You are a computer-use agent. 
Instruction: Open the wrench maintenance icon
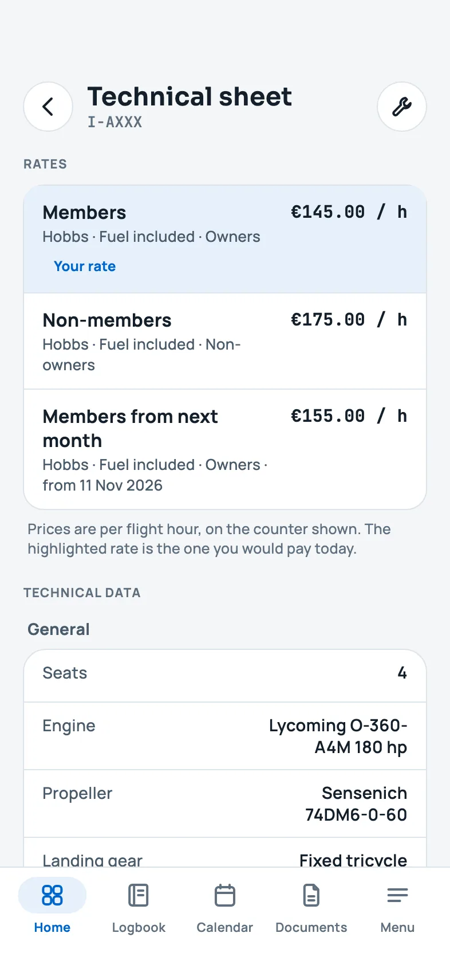[x=402, y=107]
